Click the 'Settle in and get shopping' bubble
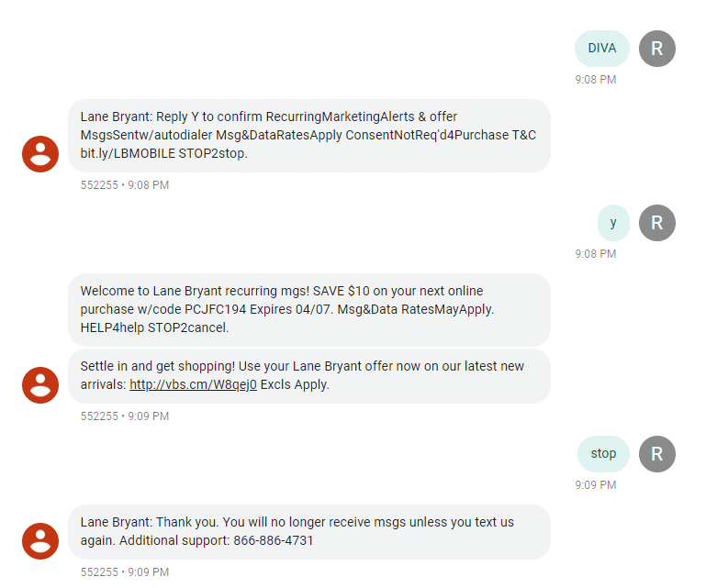 309,376
